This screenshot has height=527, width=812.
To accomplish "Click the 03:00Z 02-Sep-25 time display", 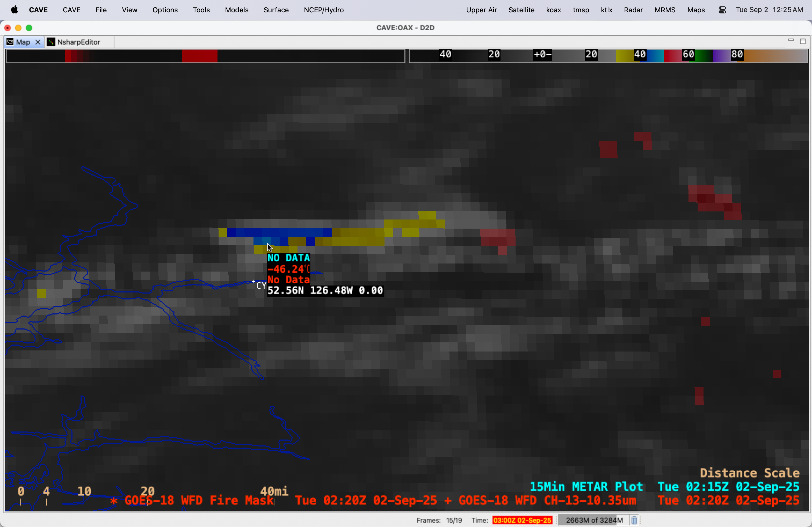I will coord(522,520).
